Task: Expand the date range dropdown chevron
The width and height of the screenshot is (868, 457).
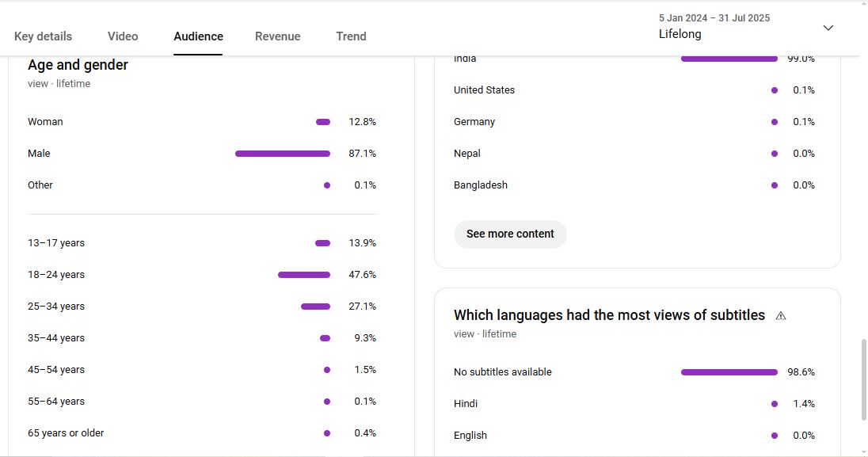Action: pos(828,28)
